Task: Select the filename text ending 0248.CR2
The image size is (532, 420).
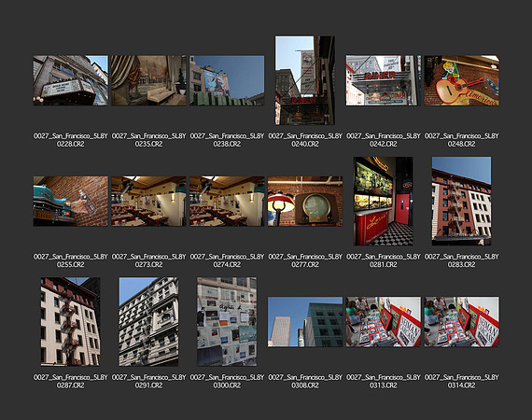Action: [x=461, y=140]
